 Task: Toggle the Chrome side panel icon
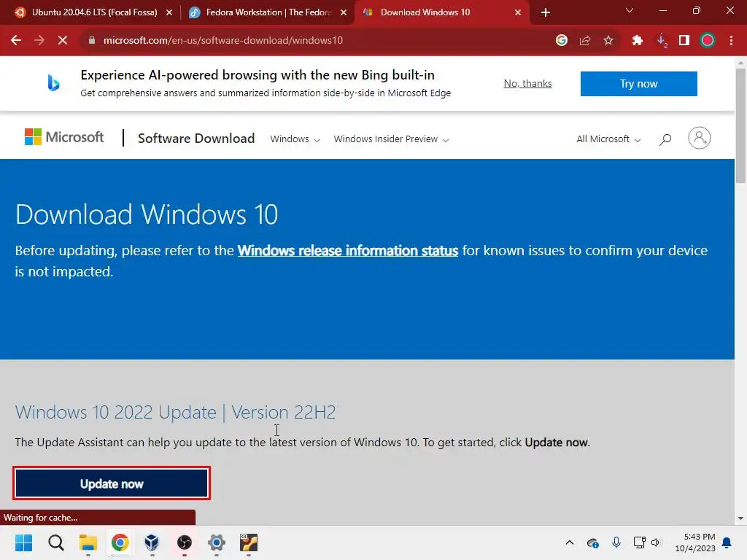684,41
